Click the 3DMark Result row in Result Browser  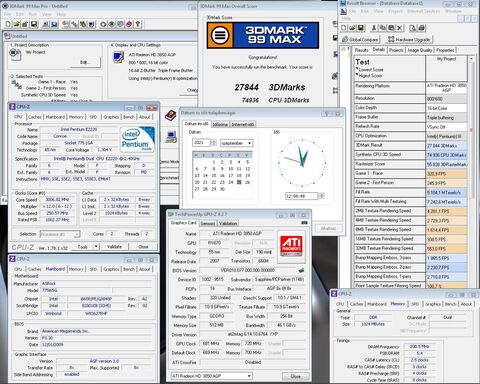[x=411, y=145]
